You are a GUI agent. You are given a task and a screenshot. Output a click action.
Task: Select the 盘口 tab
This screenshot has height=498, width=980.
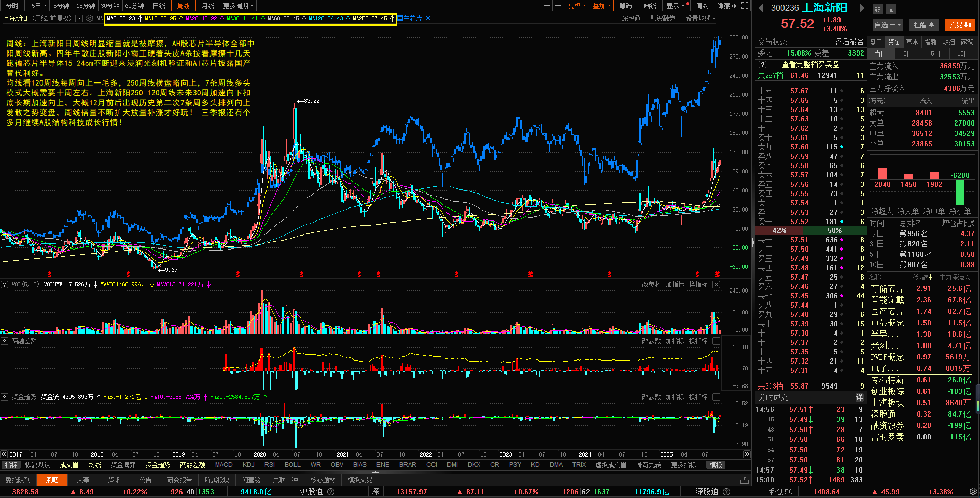coord(876,42)
